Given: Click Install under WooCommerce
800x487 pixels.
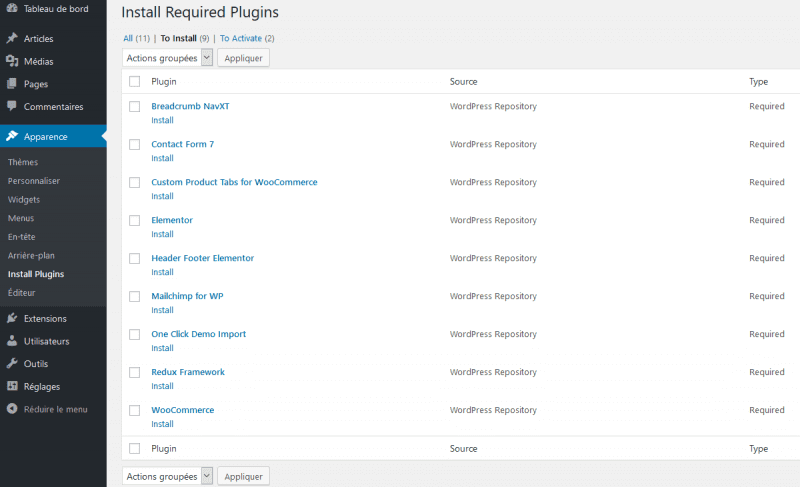Looking at the screenshot, I should 162,424.
